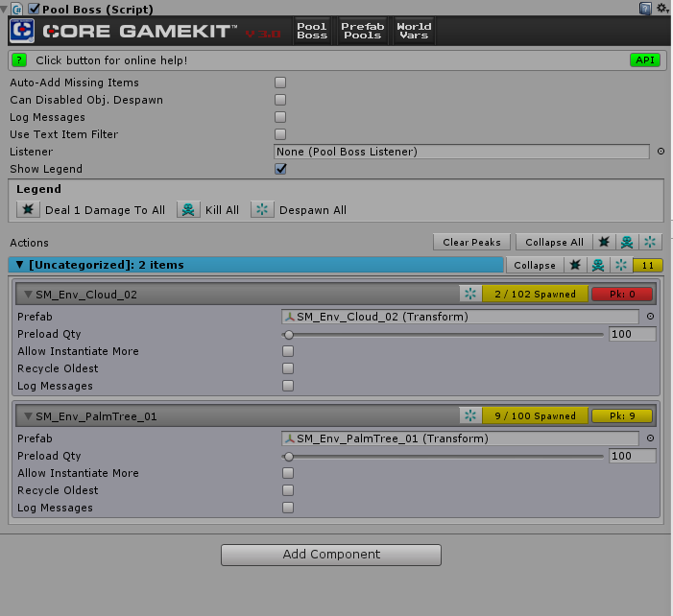Image resolution: width=673 pixels, height=616 pixels.
Task: Toggle Recycle Oldest for SM_Env_Cloud_02
Action: pyautogui.click(x=288, y=368)
